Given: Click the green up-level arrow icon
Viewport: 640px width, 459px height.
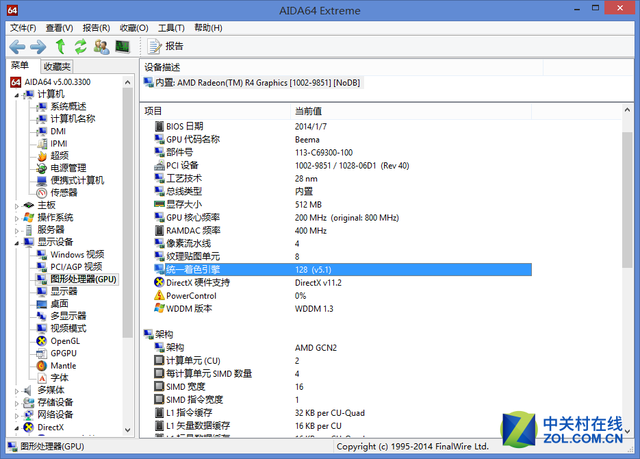Looking at the screenshot, I should point(60,47).
